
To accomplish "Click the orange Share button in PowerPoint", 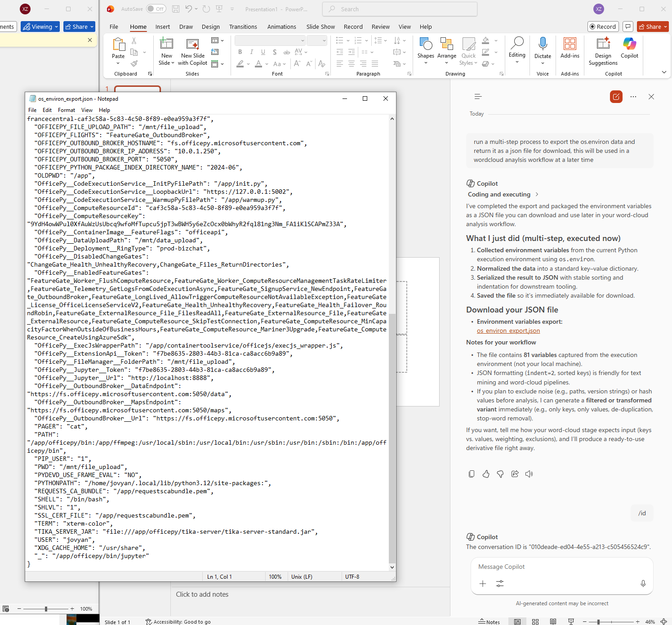I will 653,27.
